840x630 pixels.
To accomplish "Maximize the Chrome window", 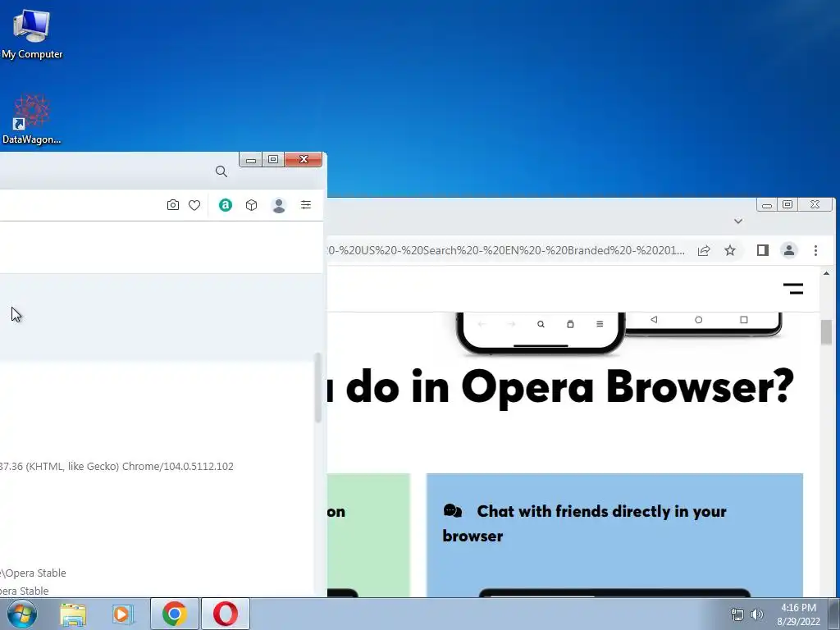I will [787, 204].
